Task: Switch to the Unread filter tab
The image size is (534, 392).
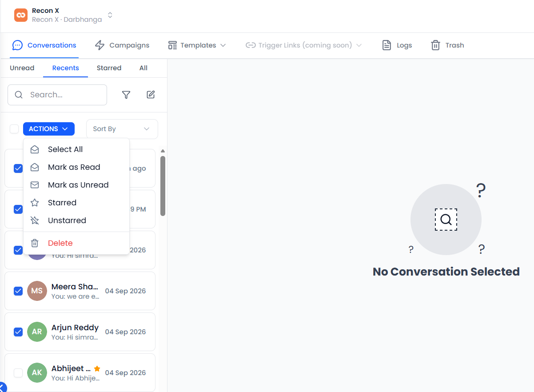Action: [22, 68]
